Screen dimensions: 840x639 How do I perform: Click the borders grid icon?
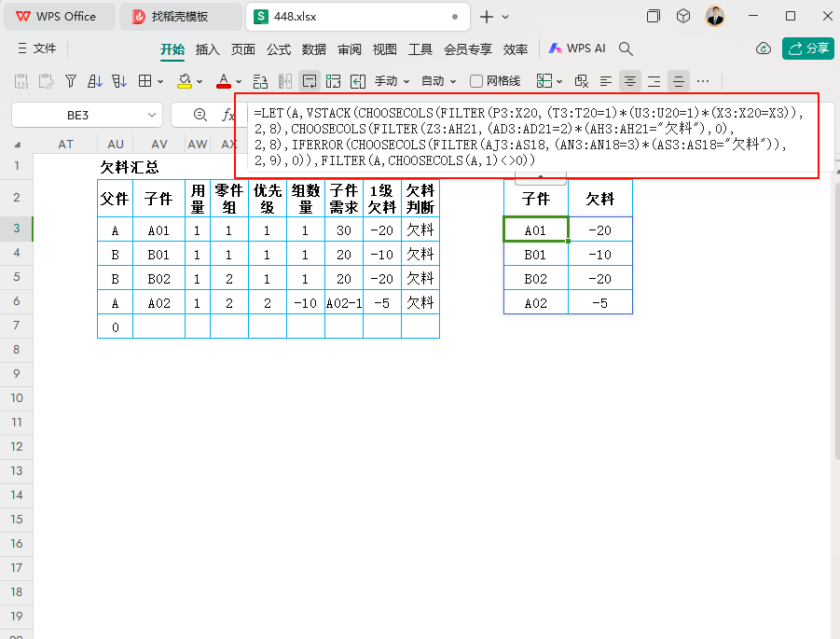145,81
